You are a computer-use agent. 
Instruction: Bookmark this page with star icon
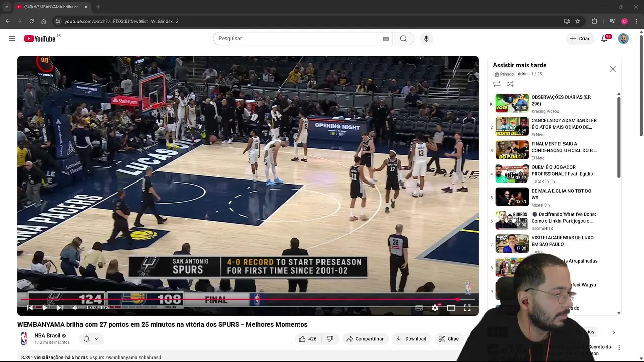578,21
